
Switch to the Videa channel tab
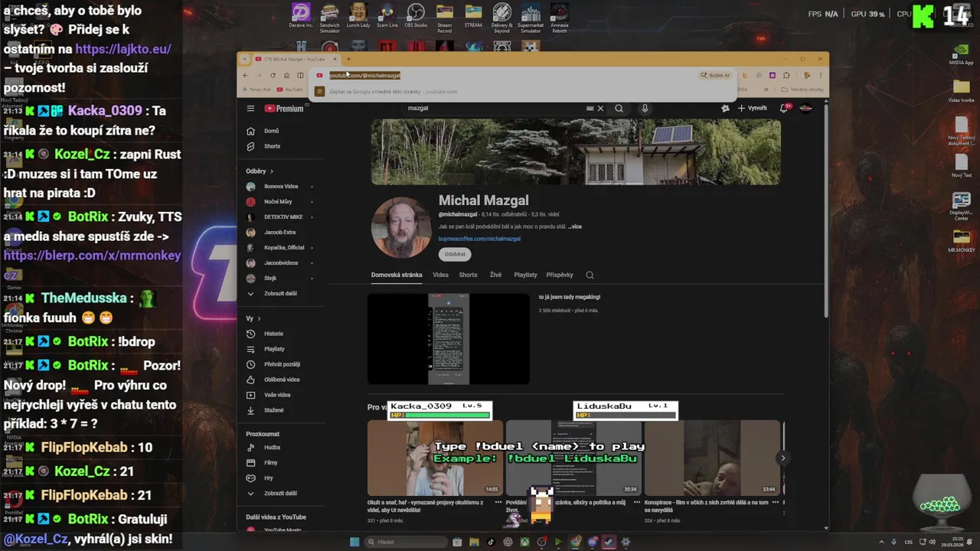pos(440,275)
